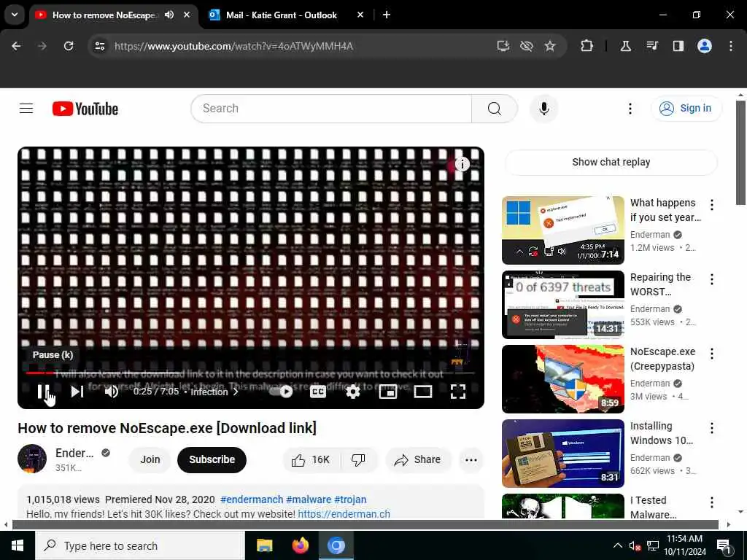Open more actions ellipsis below video

click(471, 459)
